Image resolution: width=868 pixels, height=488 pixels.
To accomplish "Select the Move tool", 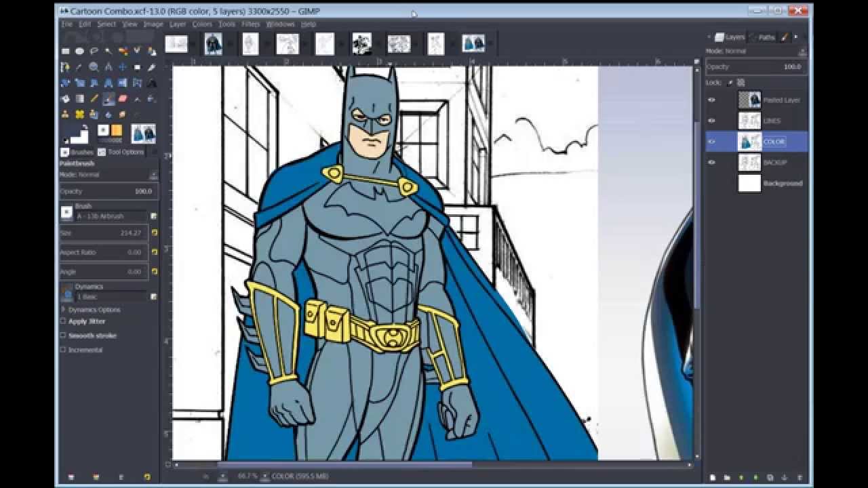I will (123, 67).
